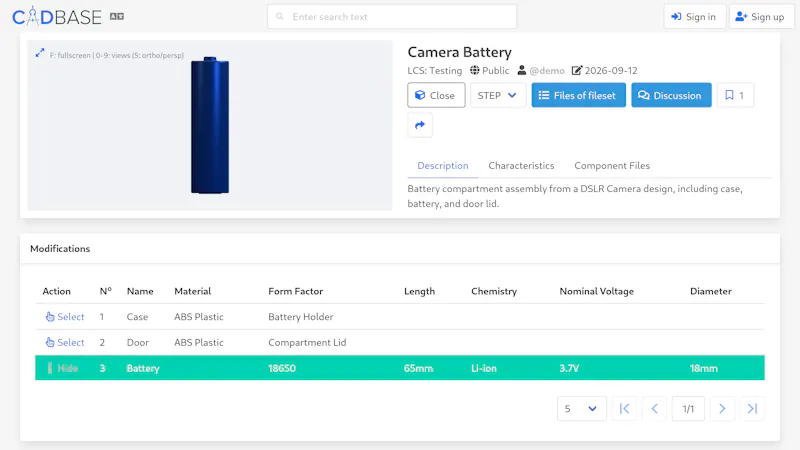Switch to the Description tab
The width and height of the screenshot is (800, 450).
443,165
